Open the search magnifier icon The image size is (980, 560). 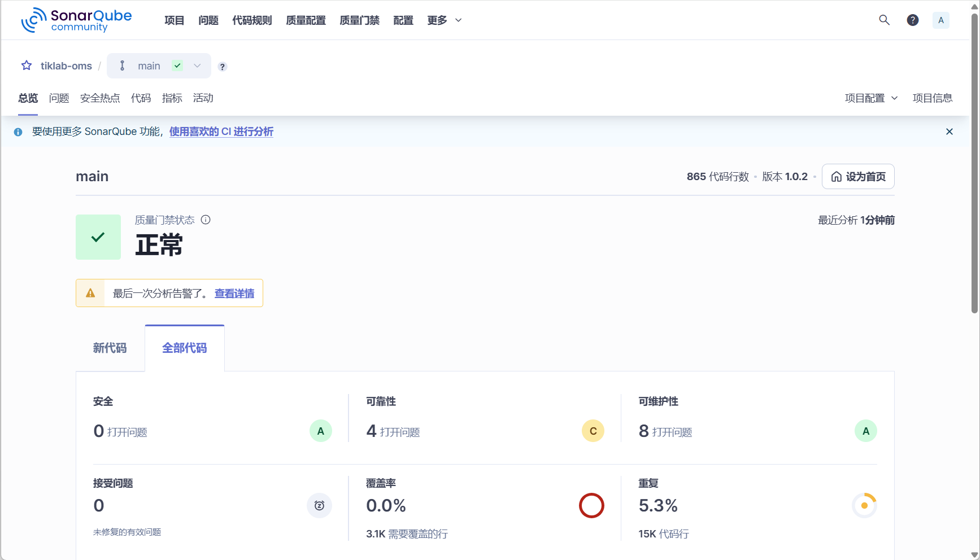884,20
